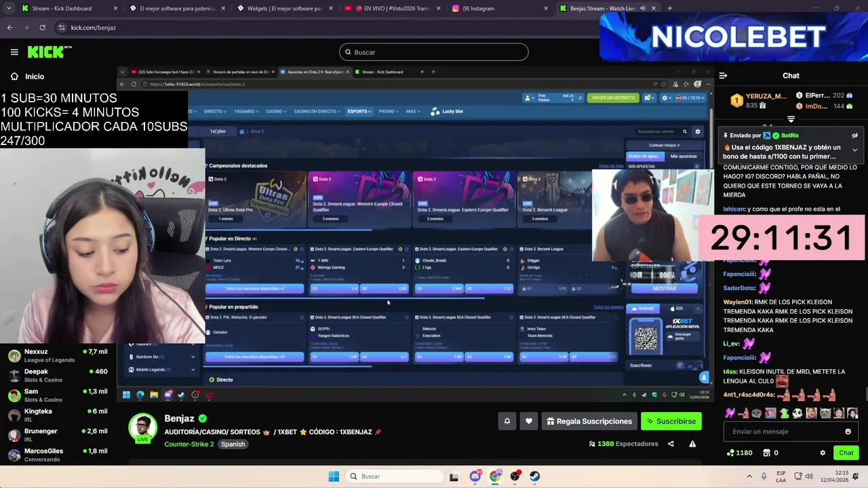Hide the pinned BotRix message
The width and height of the screenshot is (868, 488).
(854, 136)
